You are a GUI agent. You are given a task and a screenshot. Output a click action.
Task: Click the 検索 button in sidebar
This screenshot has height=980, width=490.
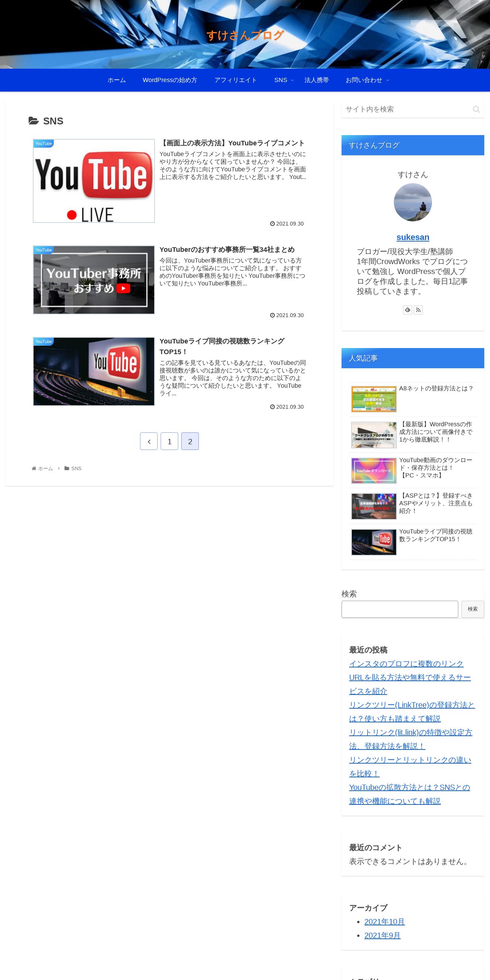[472, 609]
